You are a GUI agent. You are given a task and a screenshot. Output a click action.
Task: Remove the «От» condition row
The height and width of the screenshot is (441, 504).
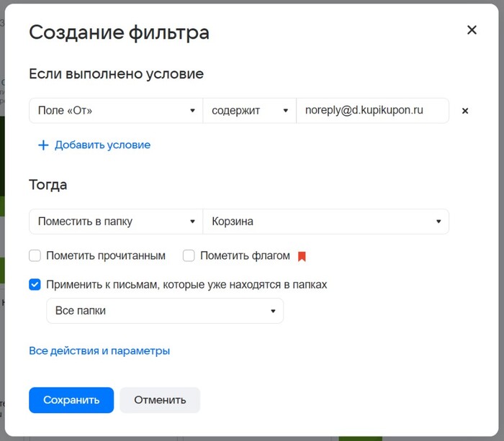click(x=465, y=111)
